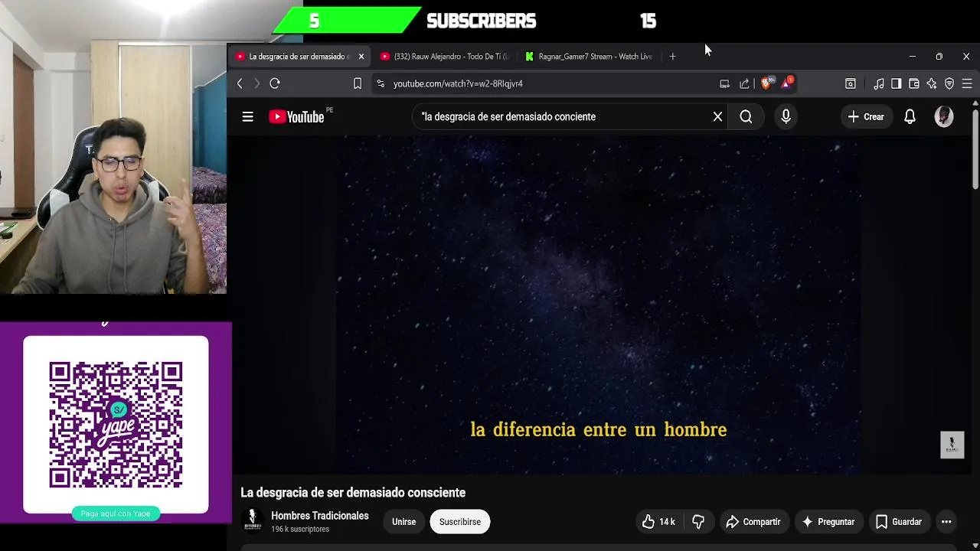Viewport: 980px width, 551px height.
Task: Switch to the Rauw Alejandro tab
Action: point(443,57)
